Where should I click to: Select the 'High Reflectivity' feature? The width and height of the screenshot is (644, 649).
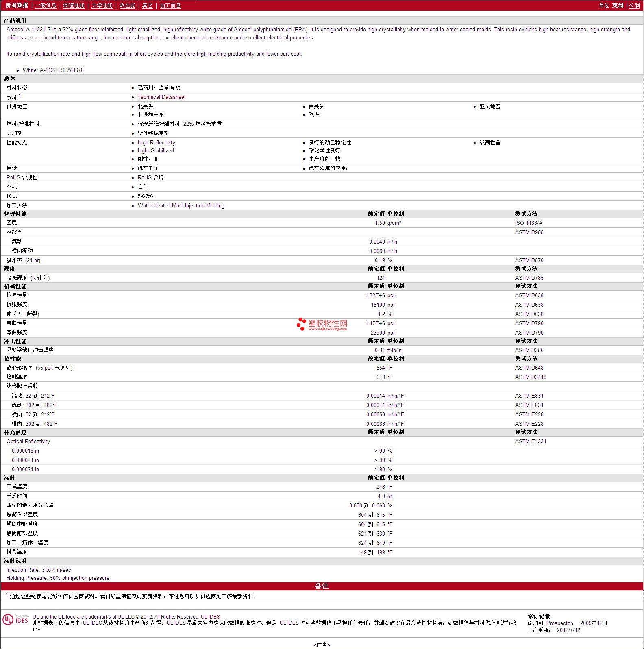click(156, 142)
